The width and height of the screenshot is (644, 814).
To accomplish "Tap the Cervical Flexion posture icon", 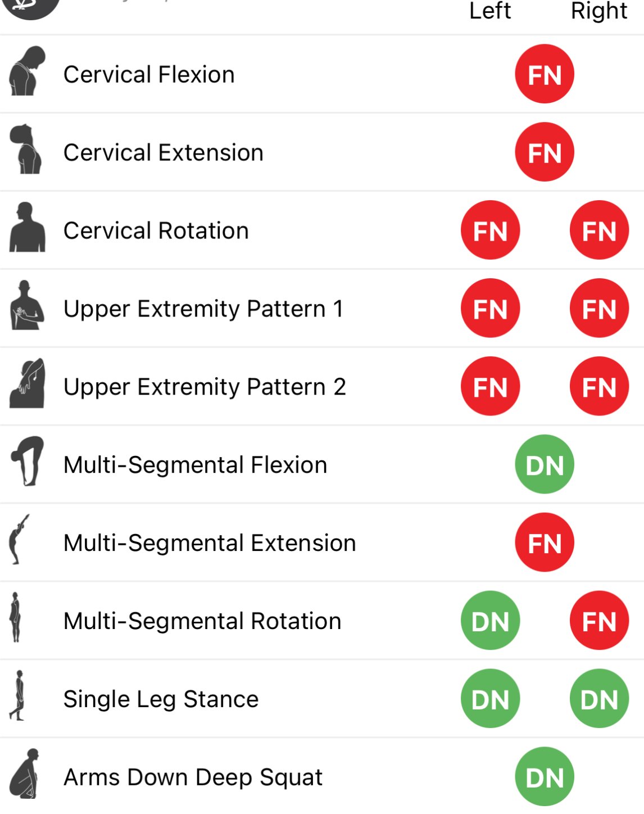I will pyautogui.click(x=27, y=71).
